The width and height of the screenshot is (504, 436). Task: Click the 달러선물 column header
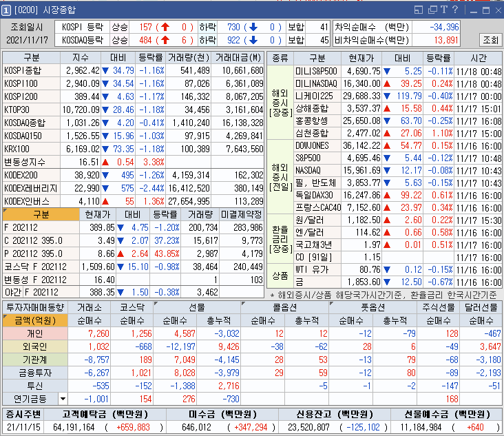[x=481, y=307]
